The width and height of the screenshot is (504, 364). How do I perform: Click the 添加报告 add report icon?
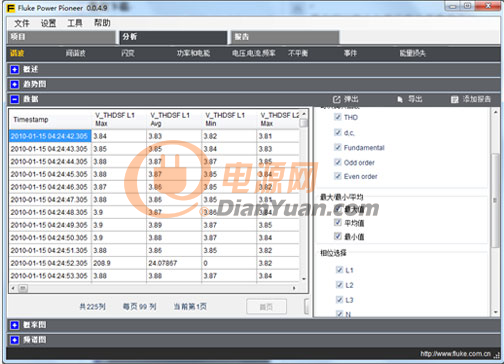455,99
